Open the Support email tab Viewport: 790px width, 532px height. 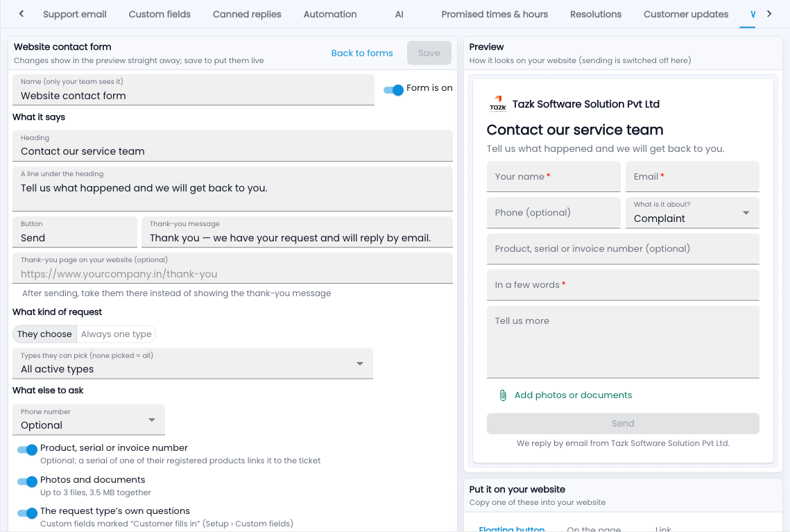point(75,14)
